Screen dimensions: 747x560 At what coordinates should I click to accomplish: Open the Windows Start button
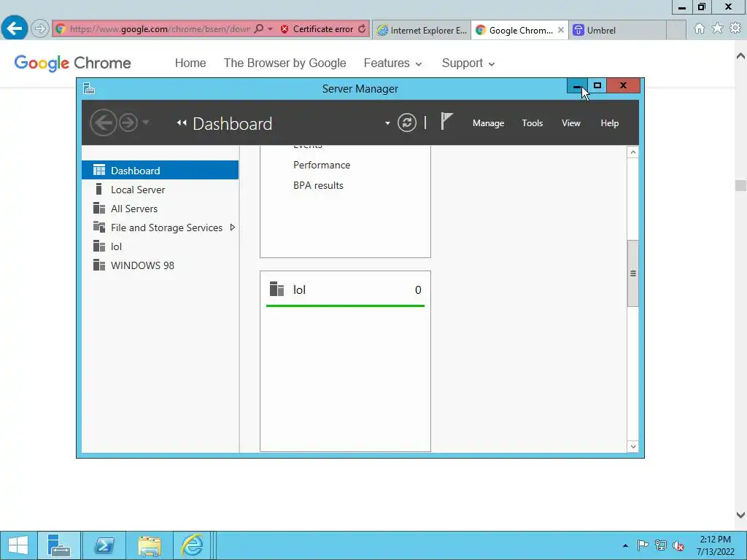pos(18,545)
